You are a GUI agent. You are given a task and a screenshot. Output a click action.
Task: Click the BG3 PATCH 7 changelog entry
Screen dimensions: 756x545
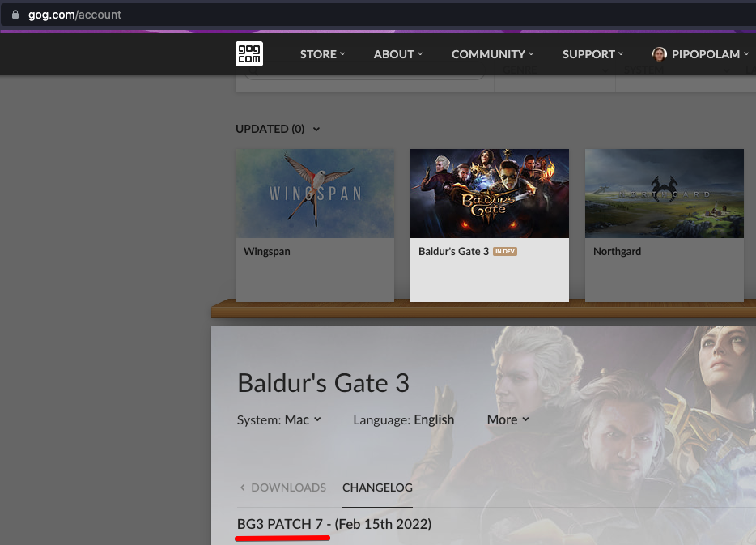[x=334, y=524]
